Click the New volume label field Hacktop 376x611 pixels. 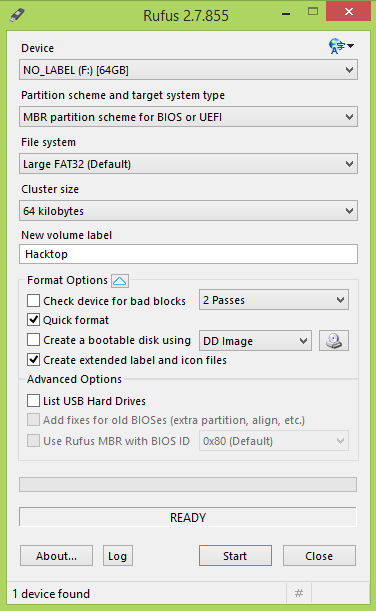pyautogui.click(x=188, y=254)
